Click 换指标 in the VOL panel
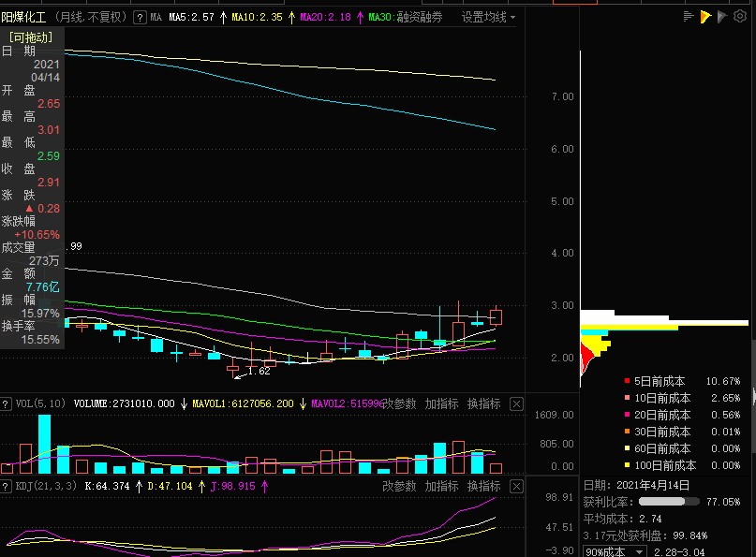Viewport: 756px width, 557px height. pos(483,403)
